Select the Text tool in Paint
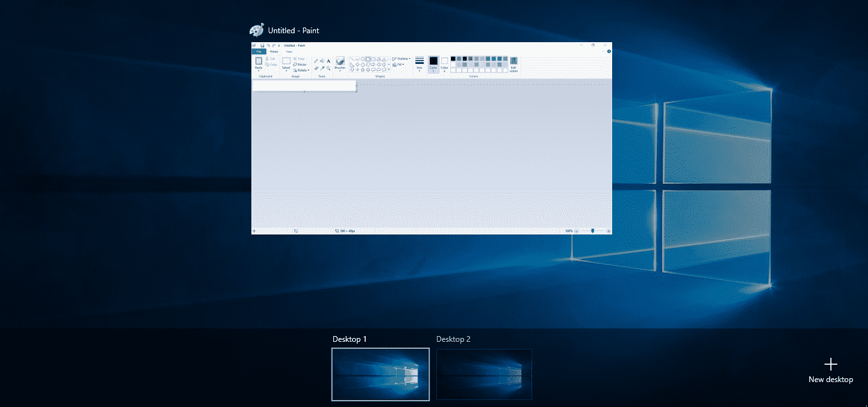Image resolution: width=868 pixels, height=407 pixels. (x=329, y=61)
